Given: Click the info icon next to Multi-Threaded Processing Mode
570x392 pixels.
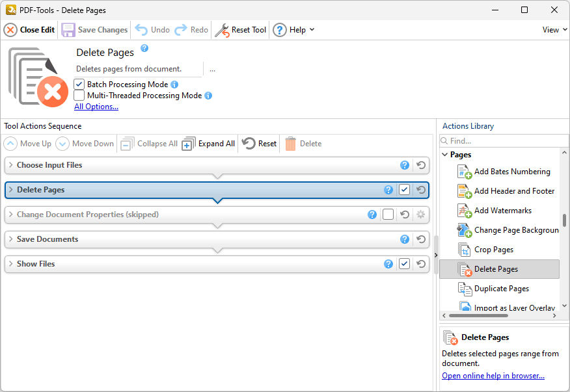Looking at the screenshot, I should point(208,96).
